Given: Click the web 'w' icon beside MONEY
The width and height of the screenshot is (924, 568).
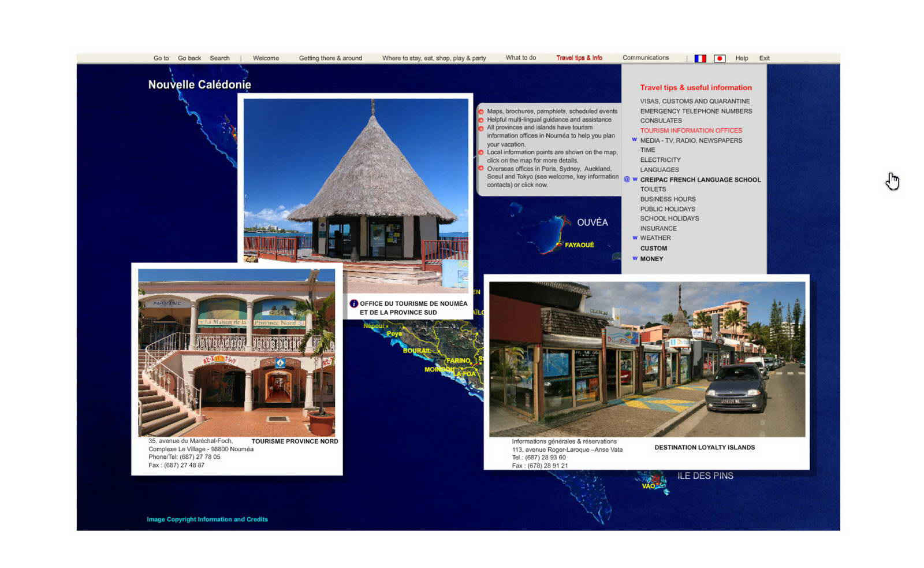Looking at the screenshot, I should [635, 258].
